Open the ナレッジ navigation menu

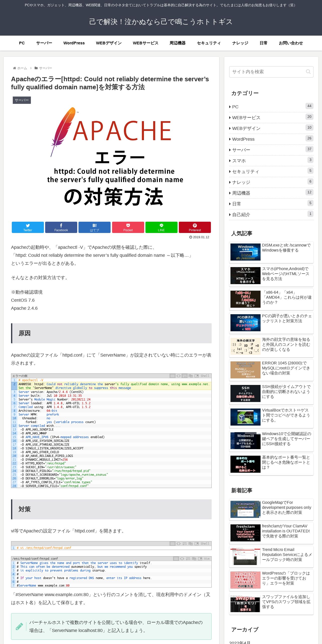(240, 43)
